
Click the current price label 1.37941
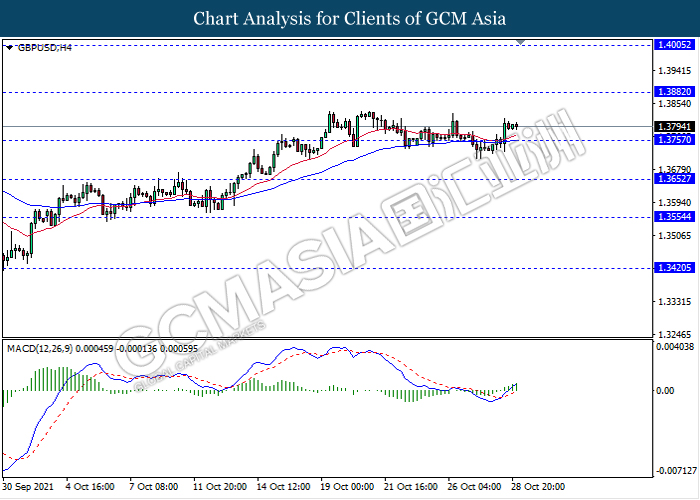(x=674, y=127)
